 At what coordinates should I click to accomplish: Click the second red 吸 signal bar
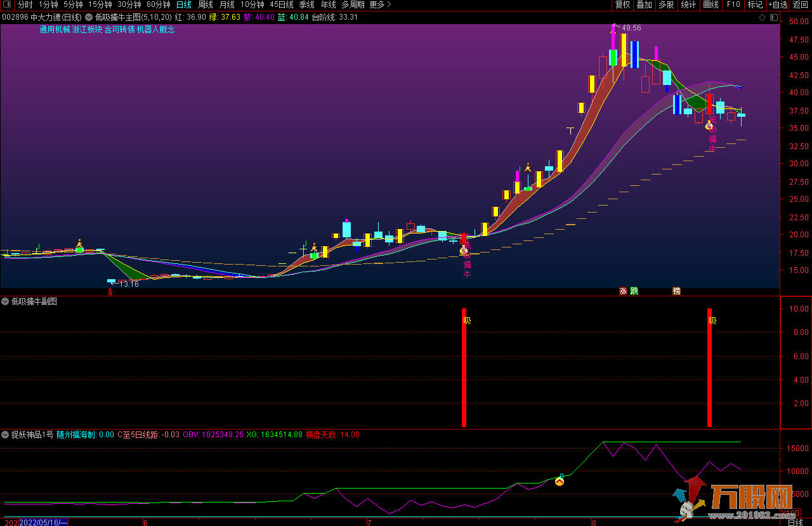tap(709, 367)
